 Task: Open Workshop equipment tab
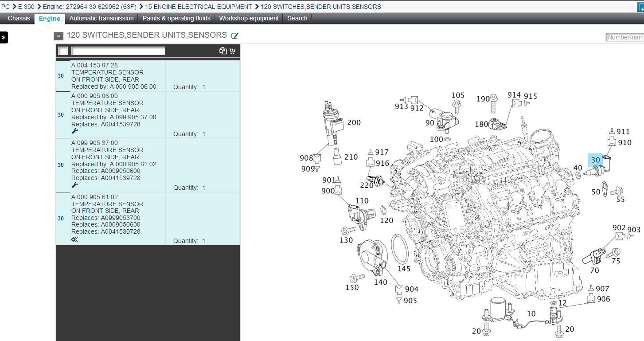(x=249, y=18)
